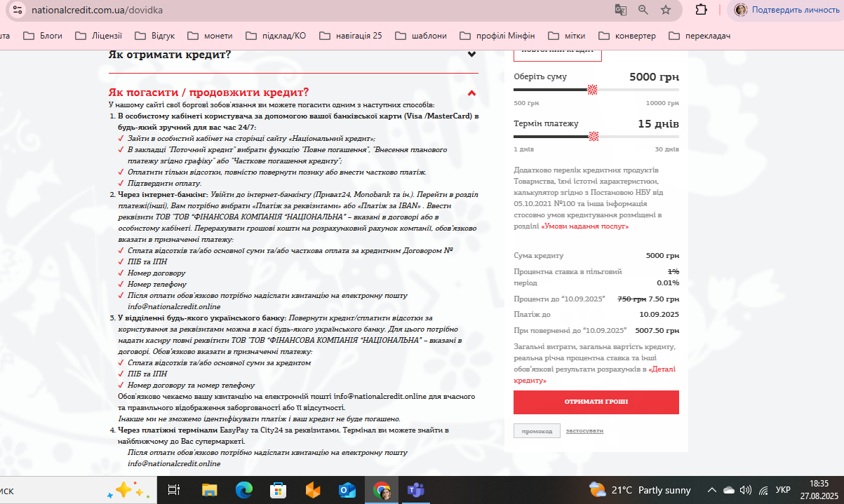Open Windows Copilot sparkle icon on taskbar
This screenshot has height=504, width=844.
128,490
